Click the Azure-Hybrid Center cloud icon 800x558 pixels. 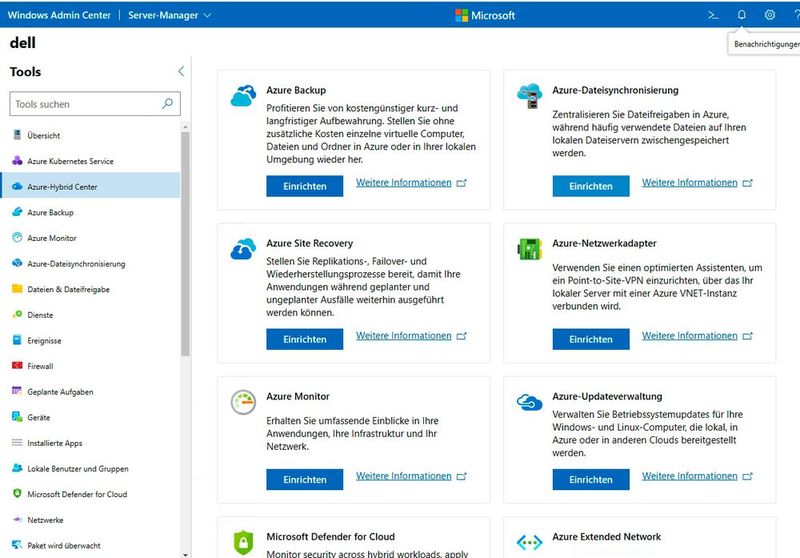[17, 186]
